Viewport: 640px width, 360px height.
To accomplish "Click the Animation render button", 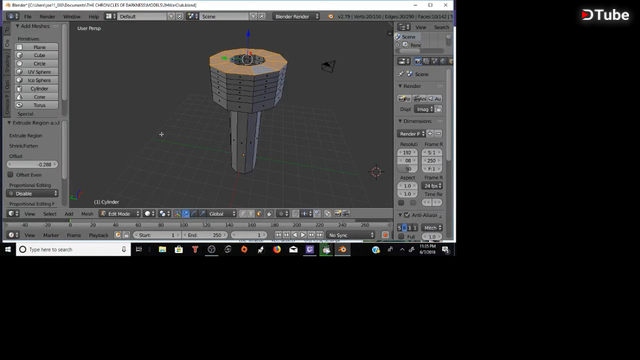I will coord(419,99).
